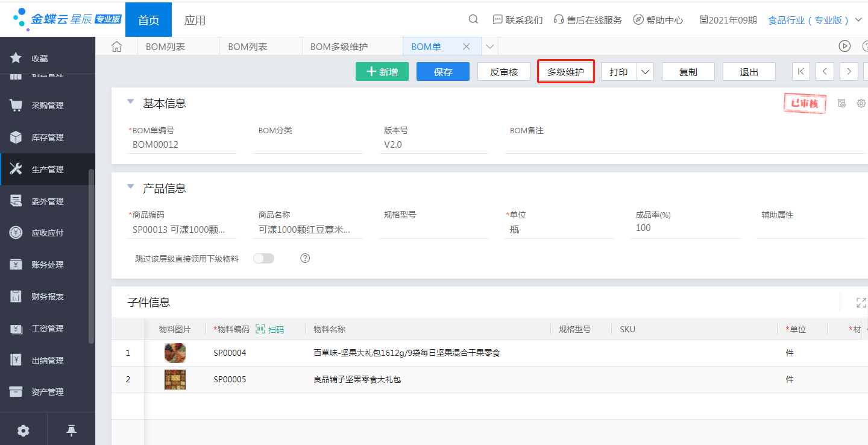Open 库存管理 from the sidebar
Viewport: 868px width, 445px height.
[16, 137]
